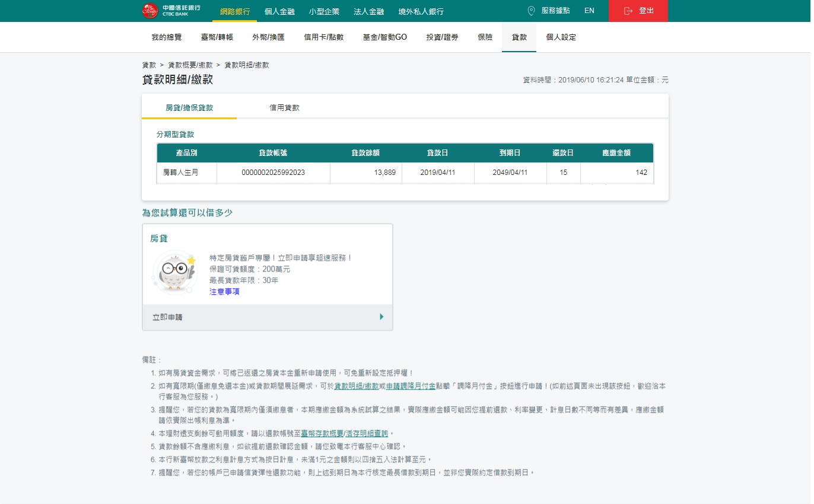Click the 房貸 card heading
The height and width of the screenshot is (504, 814).
click(158, 238)
